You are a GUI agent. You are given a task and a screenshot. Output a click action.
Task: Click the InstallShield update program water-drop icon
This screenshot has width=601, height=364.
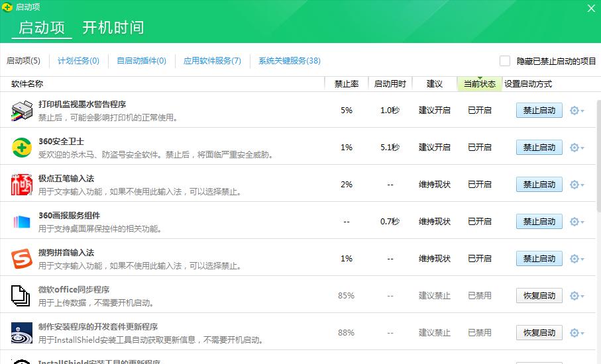coord(22,333)
